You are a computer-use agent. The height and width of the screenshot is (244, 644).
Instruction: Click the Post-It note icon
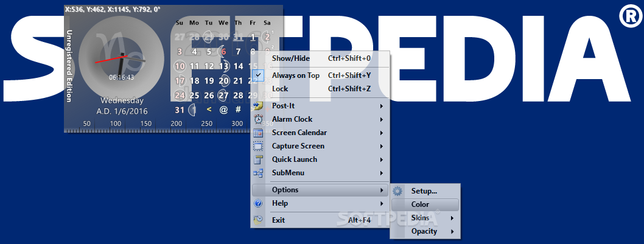(258, 106)
